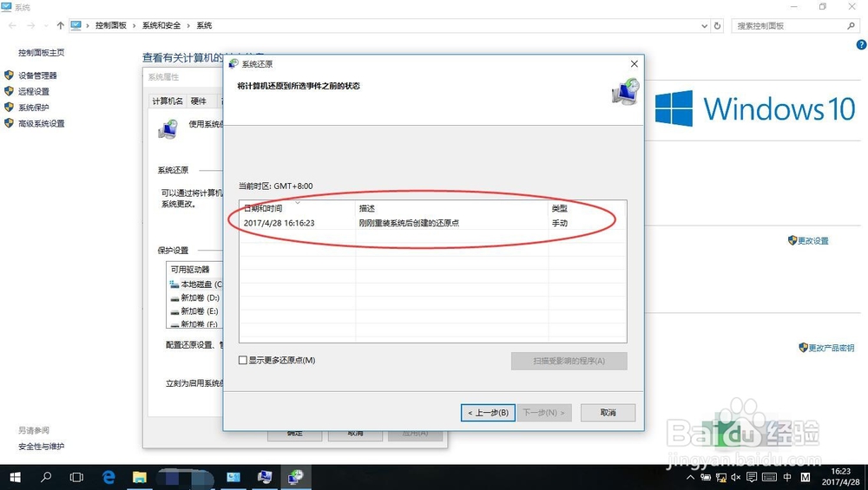Viewport: 868px width, 490px height.
Task: Close the 系统还原 dialog
Action: tap(635, 63)
